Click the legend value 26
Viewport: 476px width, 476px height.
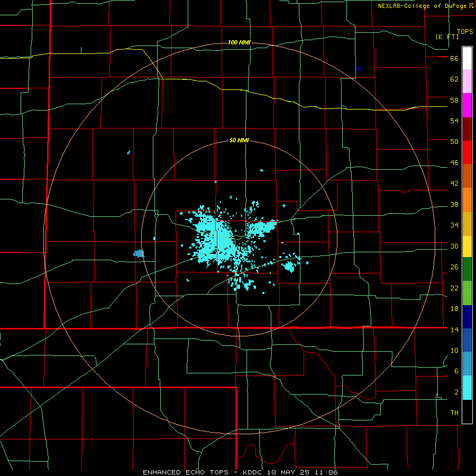click(454, 267)
